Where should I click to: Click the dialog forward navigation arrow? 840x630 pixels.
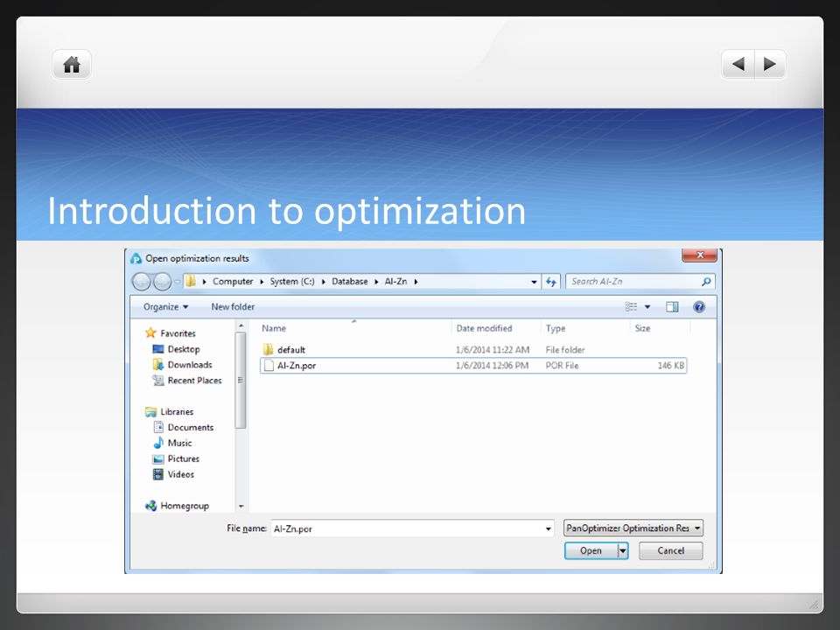pos(163,281)
